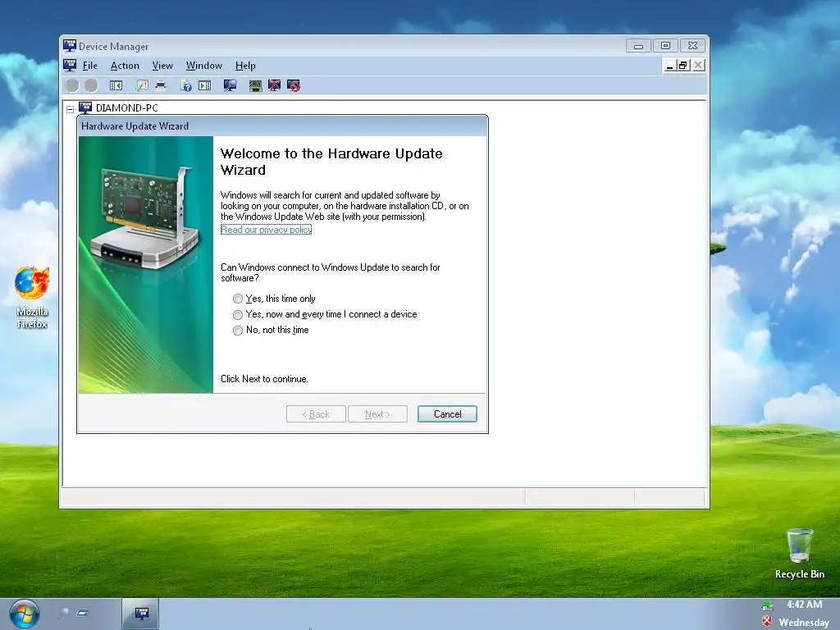Click the network tray icon

point(767,606)
